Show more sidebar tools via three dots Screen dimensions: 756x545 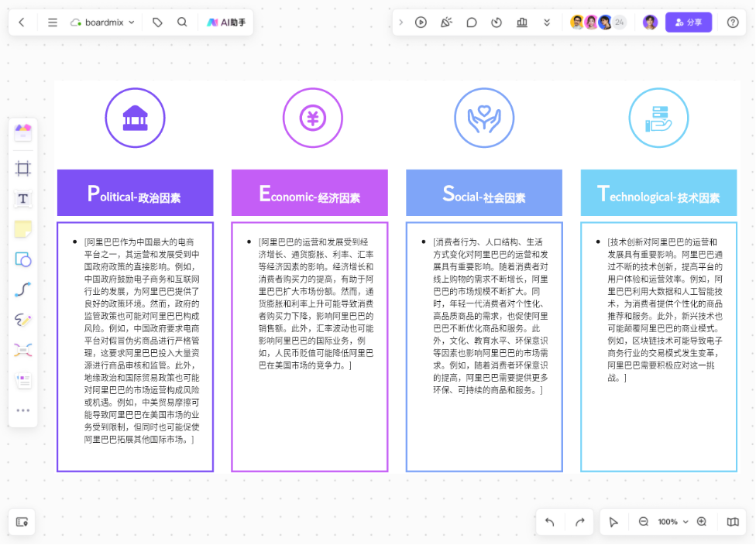pyautogui.click(x=23, y=410)
